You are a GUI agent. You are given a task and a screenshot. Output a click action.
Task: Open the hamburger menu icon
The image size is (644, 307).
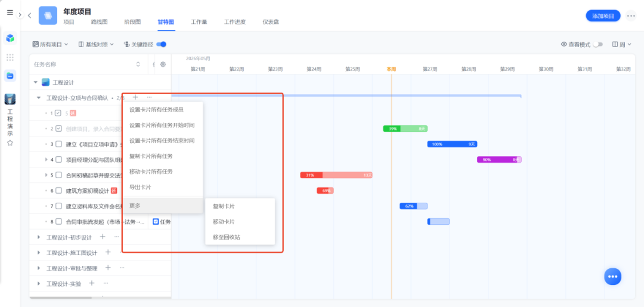[10, 13]
